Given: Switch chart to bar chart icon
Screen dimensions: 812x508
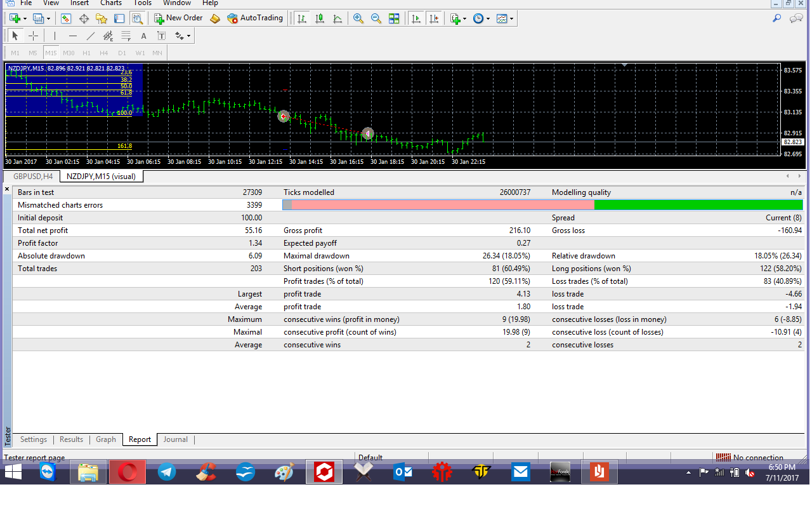Looking at the screenshot, I should 302,18.
